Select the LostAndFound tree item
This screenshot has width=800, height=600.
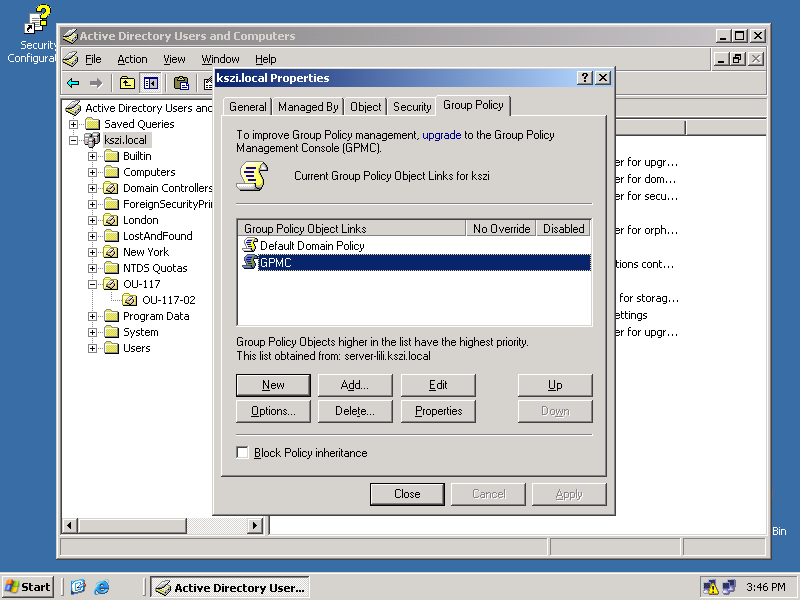[x=158, y=236]
